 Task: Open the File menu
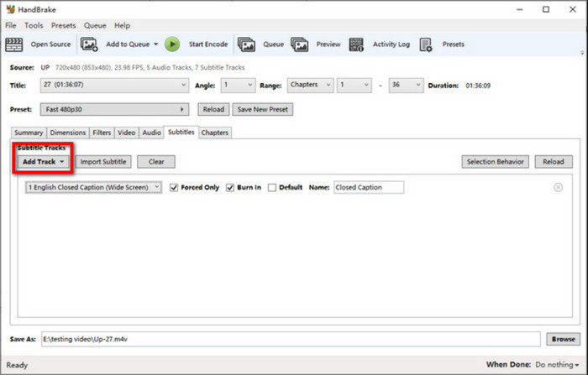[10, 25]
